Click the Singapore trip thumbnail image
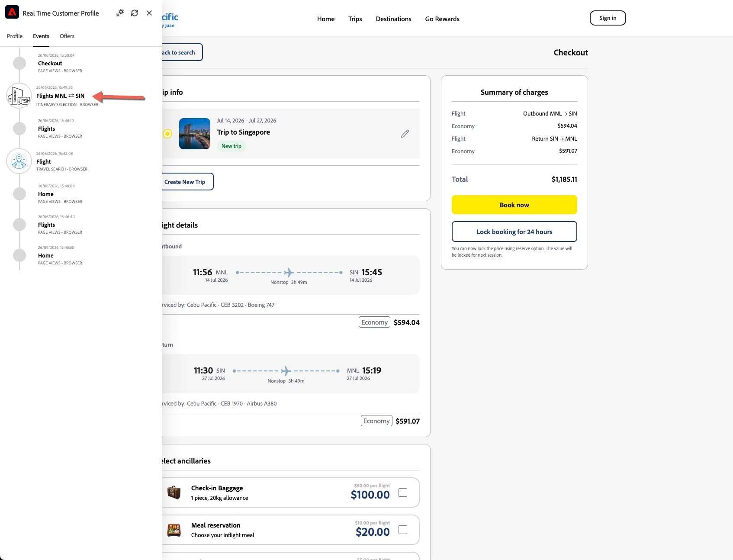The height and width of the screenshot is (560, 733). pos(195,134)
